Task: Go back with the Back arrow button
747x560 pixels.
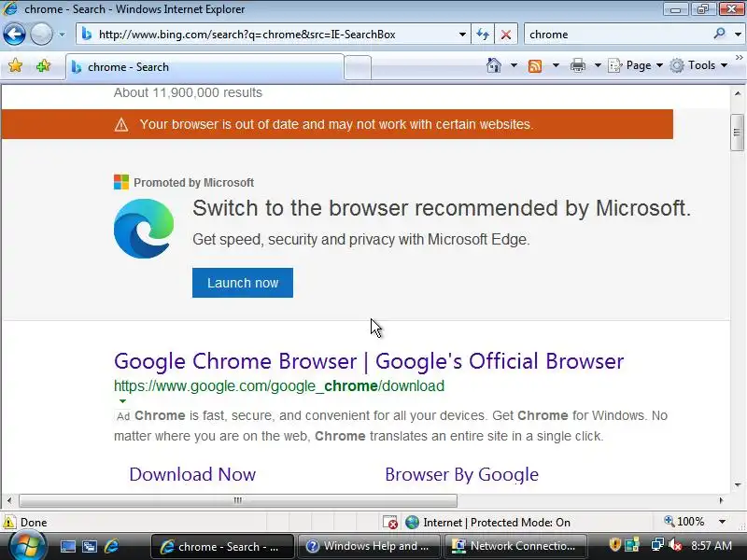Action: click(14, 35)
